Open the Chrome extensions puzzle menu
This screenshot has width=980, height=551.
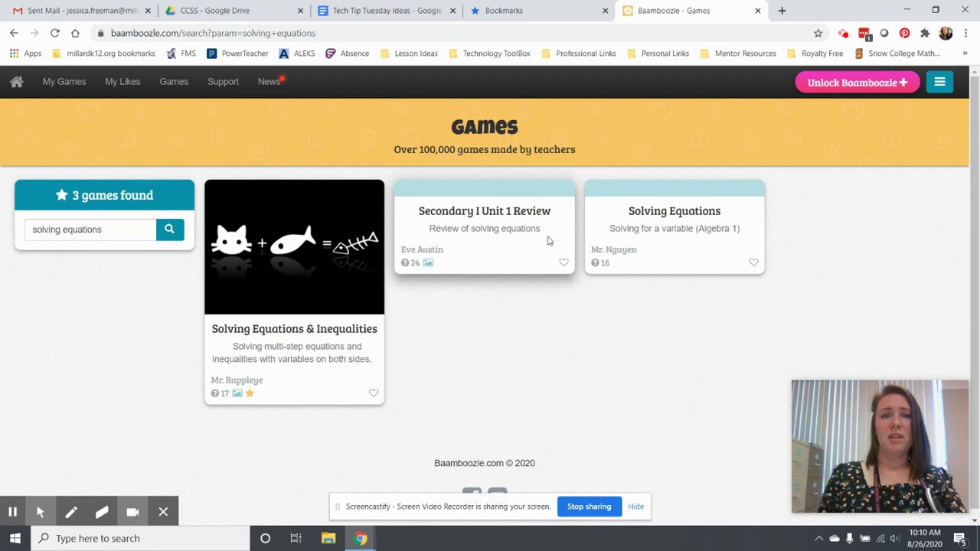pyautogui.click(x=925, y=33)
